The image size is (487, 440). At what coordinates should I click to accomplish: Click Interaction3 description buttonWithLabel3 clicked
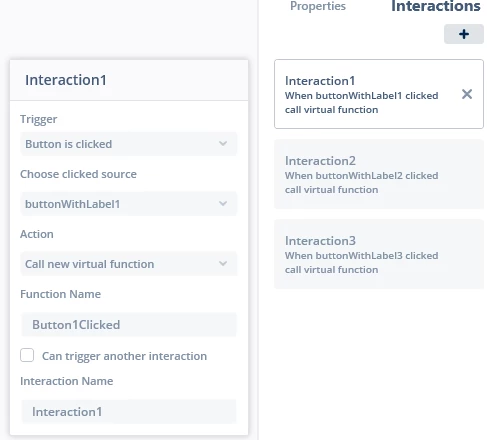coord(361,256)
